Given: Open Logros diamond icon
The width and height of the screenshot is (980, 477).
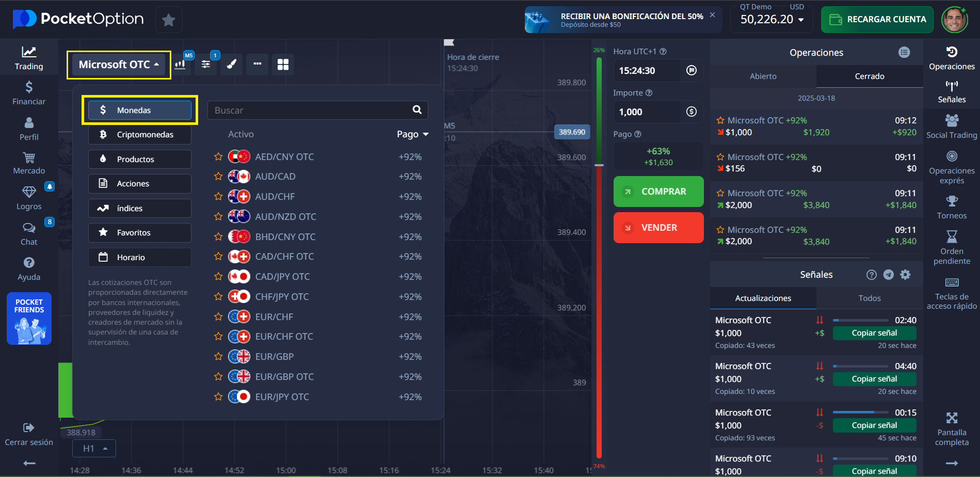Looking at the screenshot, I should (29, 192).
